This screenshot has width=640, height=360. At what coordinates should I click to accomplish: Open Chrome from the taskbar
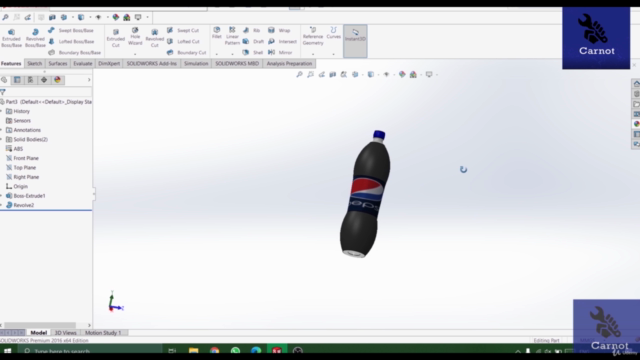(x=214, y=351)
